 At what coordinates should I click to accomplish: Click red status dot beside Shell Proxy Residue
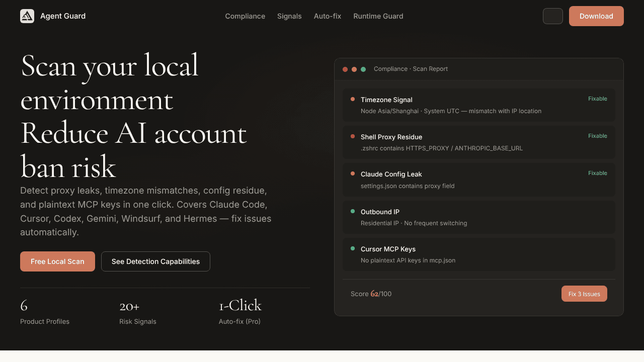tap(353, 136)
